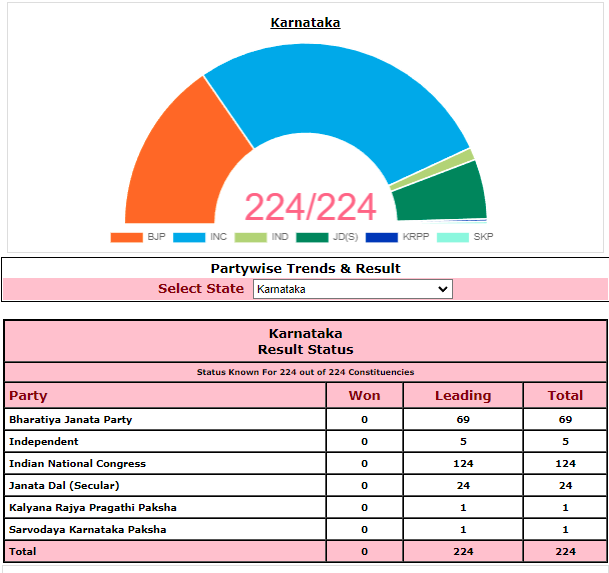Click the Party column header

(x=28, y=395)
